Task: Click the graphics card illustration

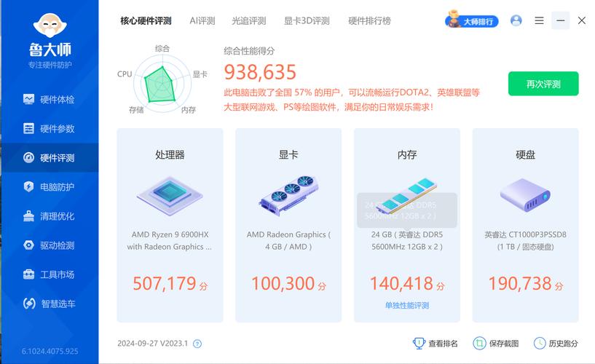Action: click(x=288, y=195)
